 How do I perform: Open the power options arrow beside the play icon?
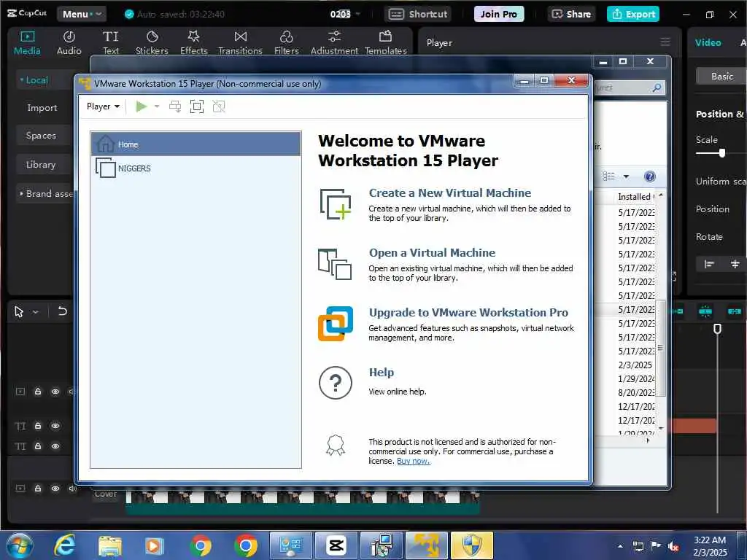pos(157,106)
